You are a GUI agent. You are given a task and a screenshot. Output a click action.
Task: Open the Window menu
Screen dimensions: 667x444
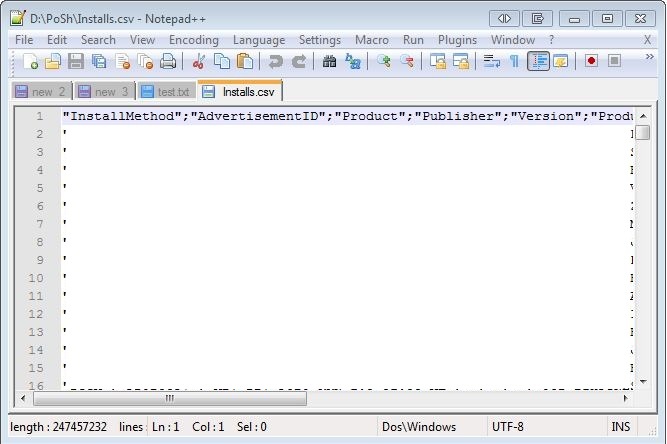pos(513,40)
